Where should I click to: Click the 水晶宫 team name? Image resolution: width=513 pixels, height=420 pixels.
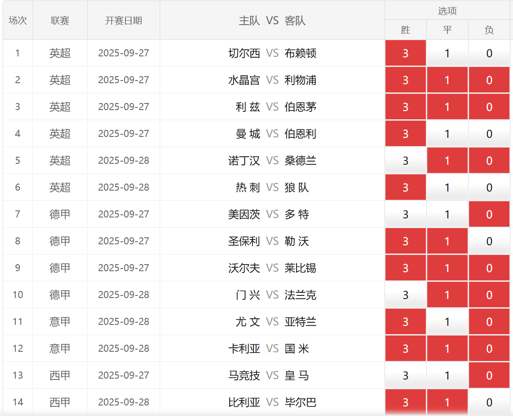[244, 80]
